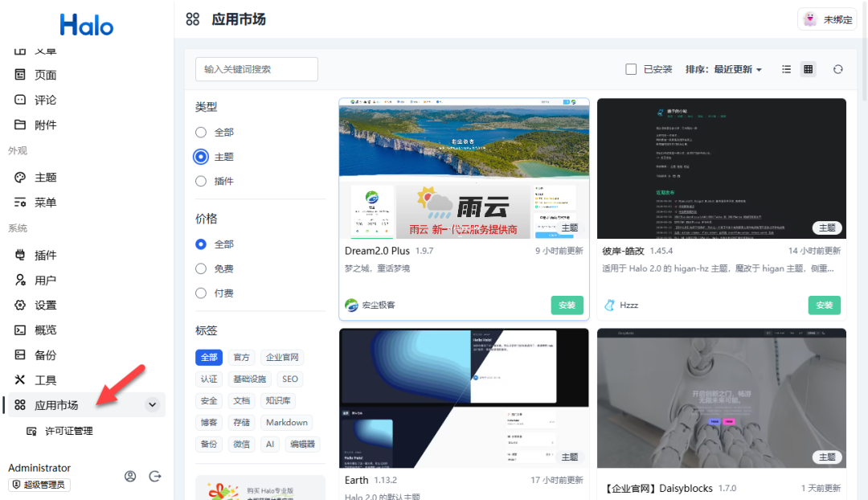This screenshot has width=868, height=500.
Task: Click the Earth theme title
Action: tap(357, 480)
